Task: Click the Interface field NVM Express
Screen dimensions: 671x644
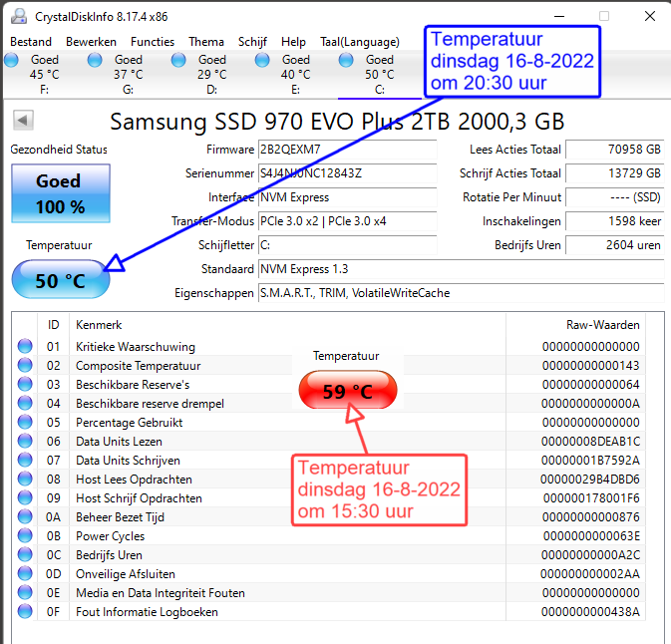Action: tap(348, 197)
